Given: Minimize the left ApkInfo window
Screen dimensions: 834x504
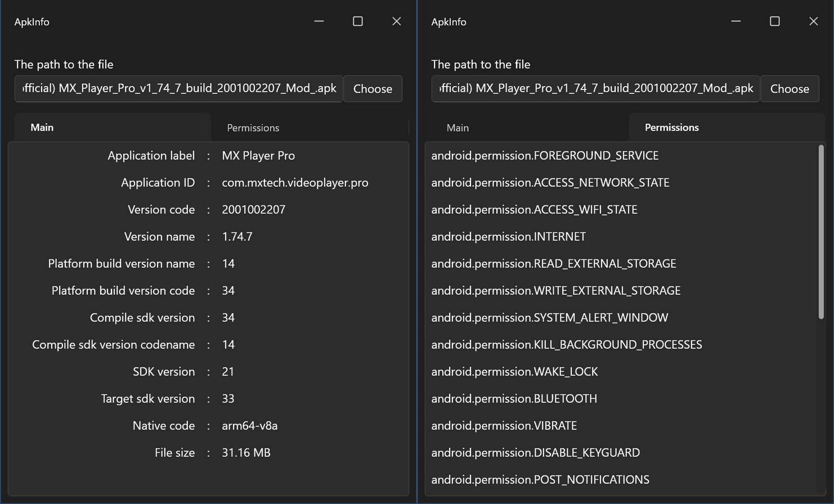Looking at the screenshot, I should 319,21.
